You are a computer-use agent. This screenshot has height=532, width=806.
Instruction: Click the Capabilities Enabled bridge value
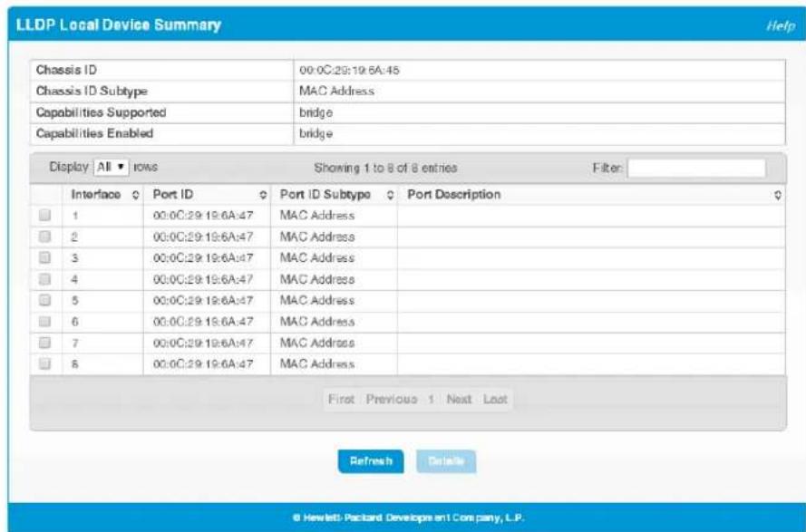coord(316,133)
